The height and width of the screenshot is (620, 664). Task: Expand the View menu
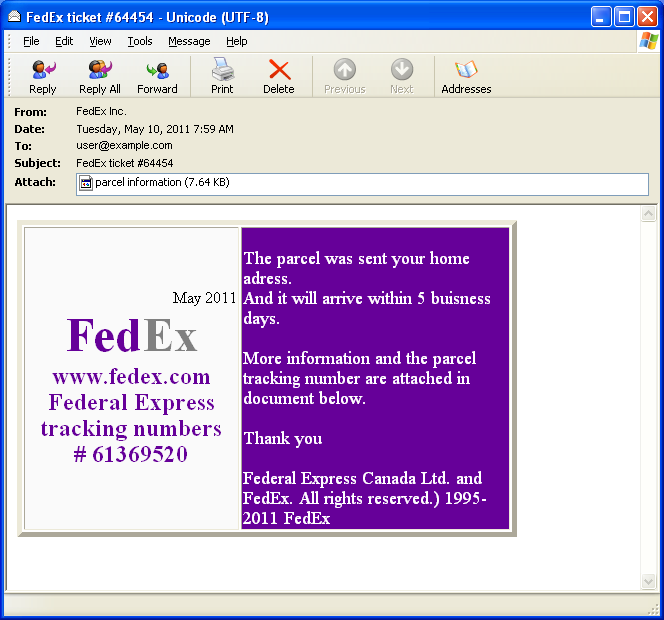tap(100, 41)
